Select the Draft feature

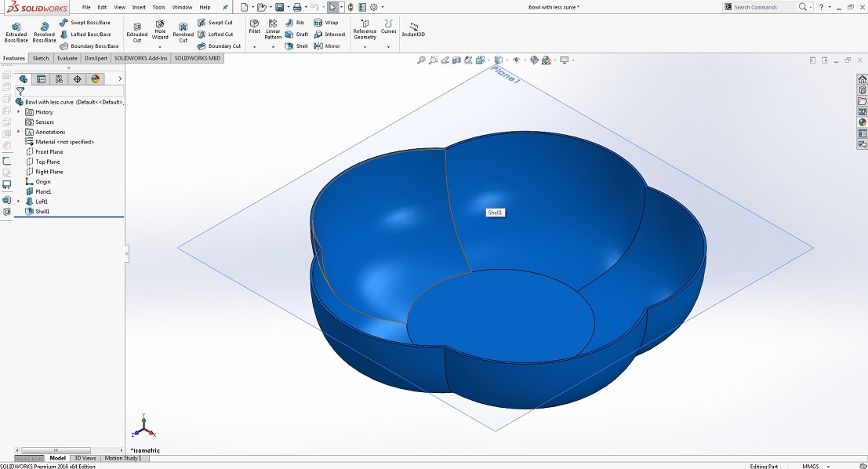pyautogui.click(x=296, y=35)
